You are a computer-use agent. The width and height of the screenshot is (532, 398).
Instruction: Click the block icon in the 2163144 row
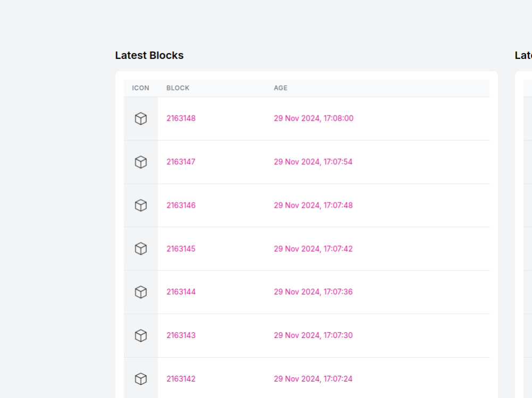(x=140, y=292)
